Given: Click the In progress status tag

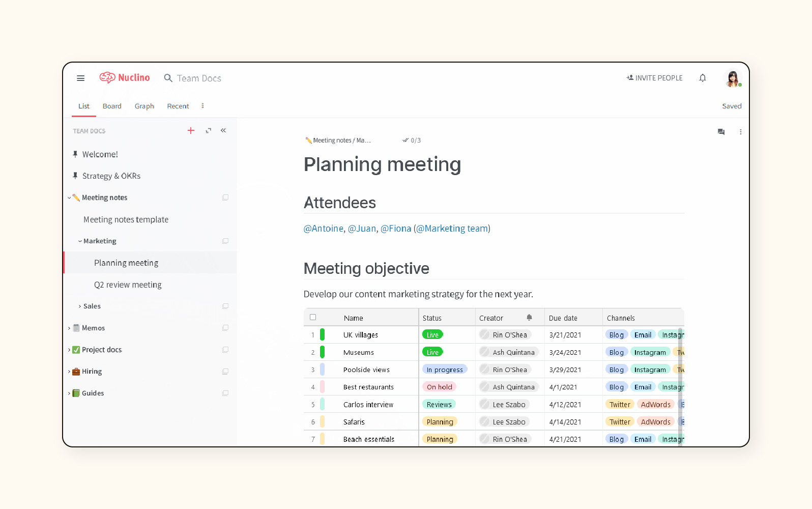Looking at the screenshot, I should (x=445, y=370).
